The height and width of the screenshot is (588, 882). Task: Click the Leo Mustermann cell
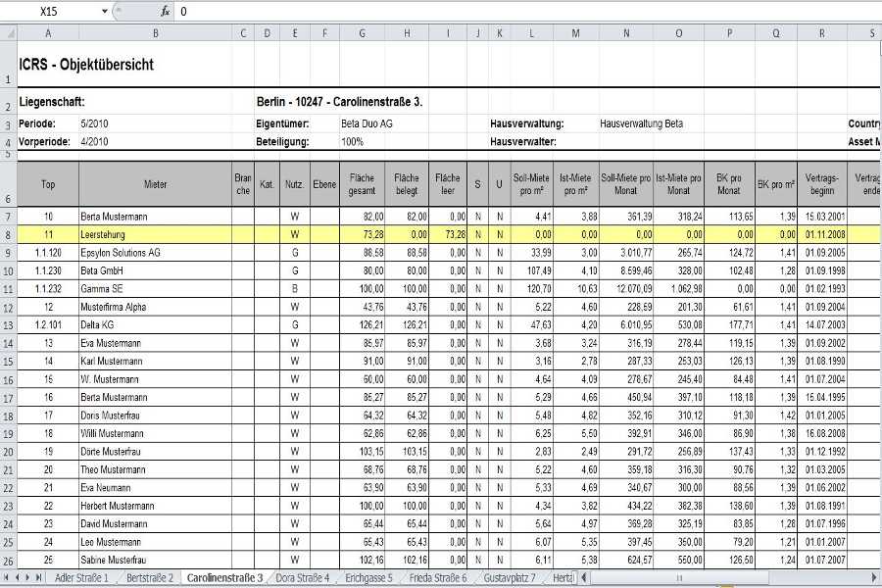(x=155, y=542)
